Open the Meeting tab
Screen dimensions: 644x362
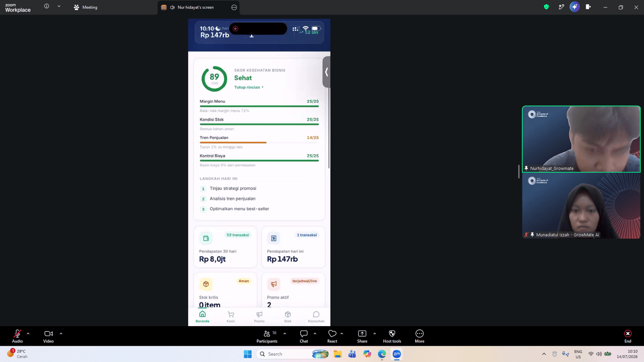pos(85,7)
